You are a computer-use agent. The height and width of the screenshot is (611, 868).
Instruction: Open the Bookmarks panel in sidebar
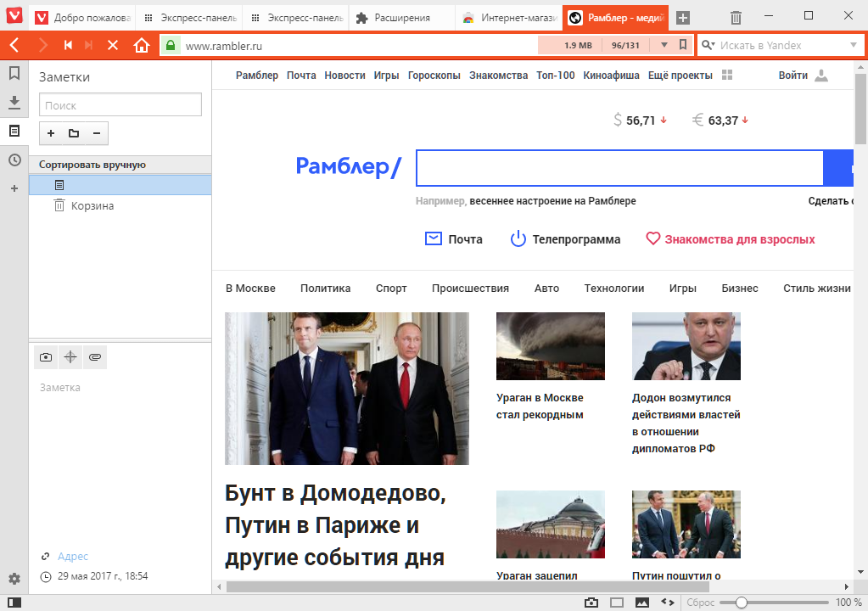pyautogui.click(x=14, y=74)
